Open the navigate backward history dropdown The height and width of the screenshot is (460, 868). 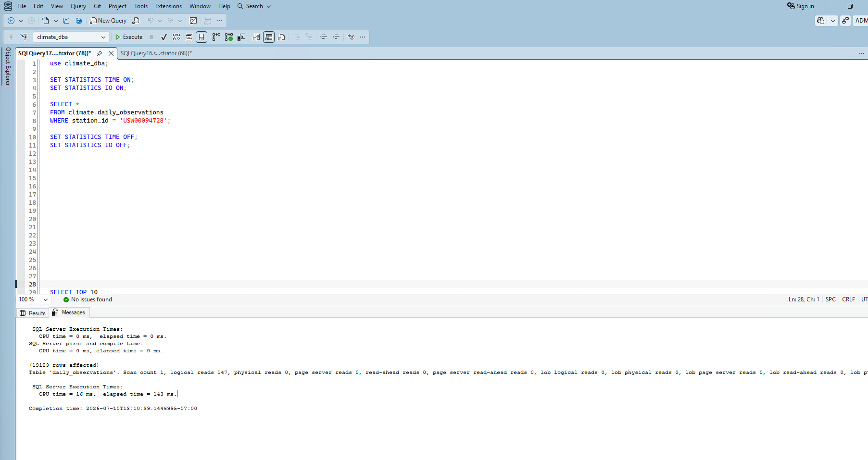[21, 21]
